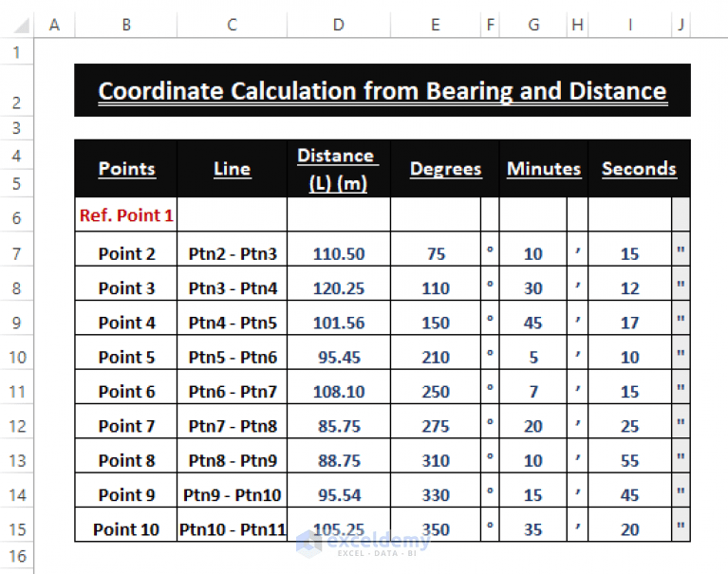728x574 pixels.
Task: Select row 16 header
Action: 17,556
